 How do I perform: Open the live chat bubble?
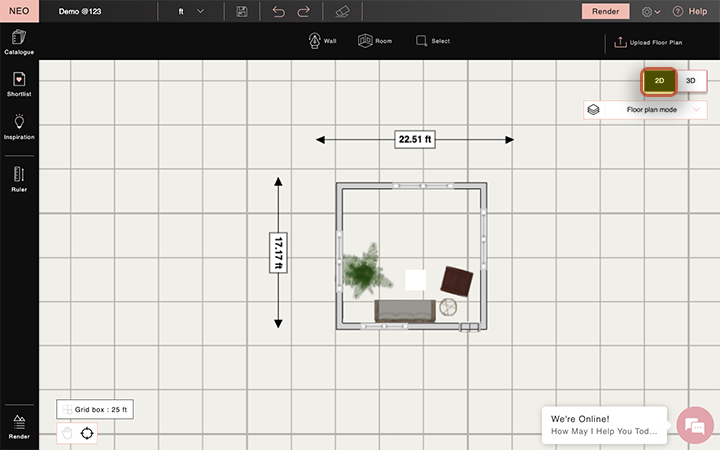point(695,425)
